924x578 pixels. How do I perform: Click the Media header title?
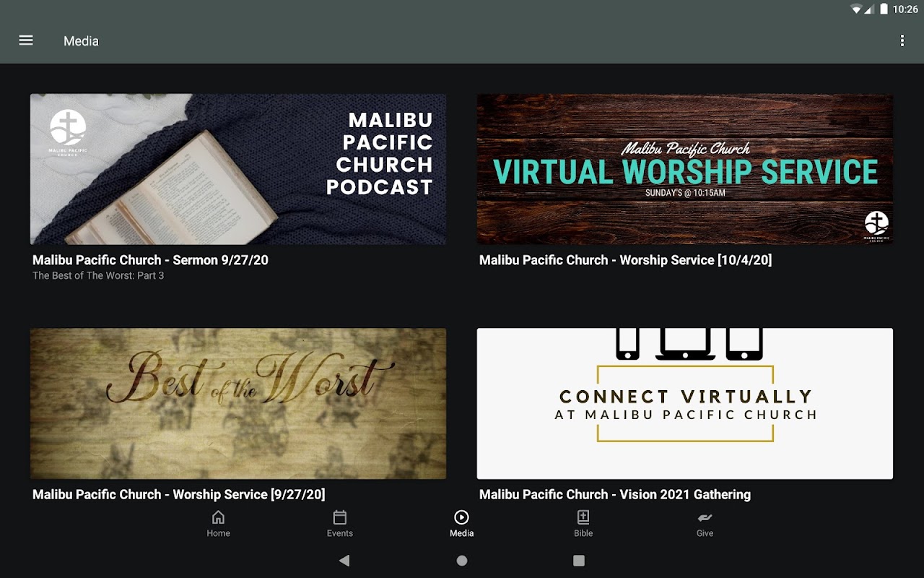coord(81,41)
